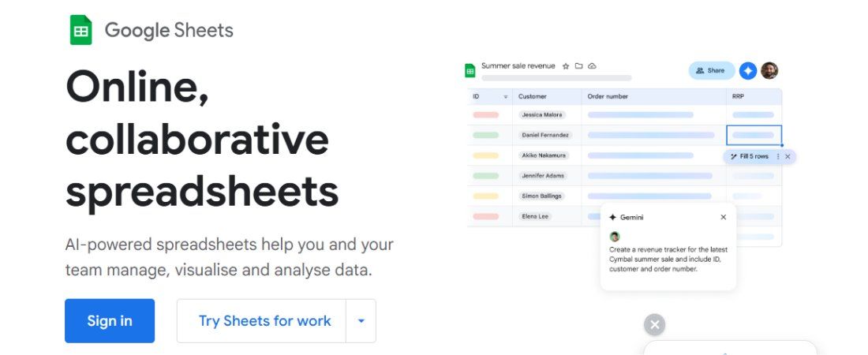868x355 pixels.
Task: Click the cloud save status icon
Action: tap(592, 66)
